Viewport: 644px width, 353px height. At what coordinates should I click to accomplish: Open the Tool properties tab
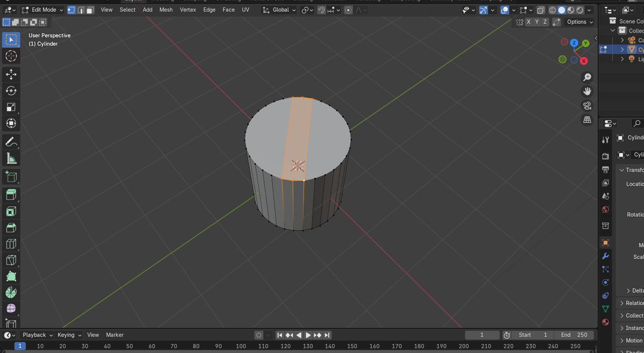coord(605,140)
